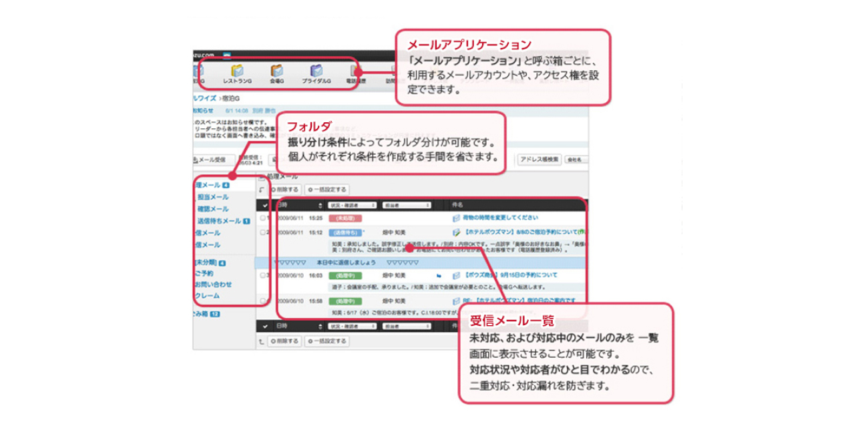
Task: Open the 電話履歴 application icon
Action: [355, 71]
